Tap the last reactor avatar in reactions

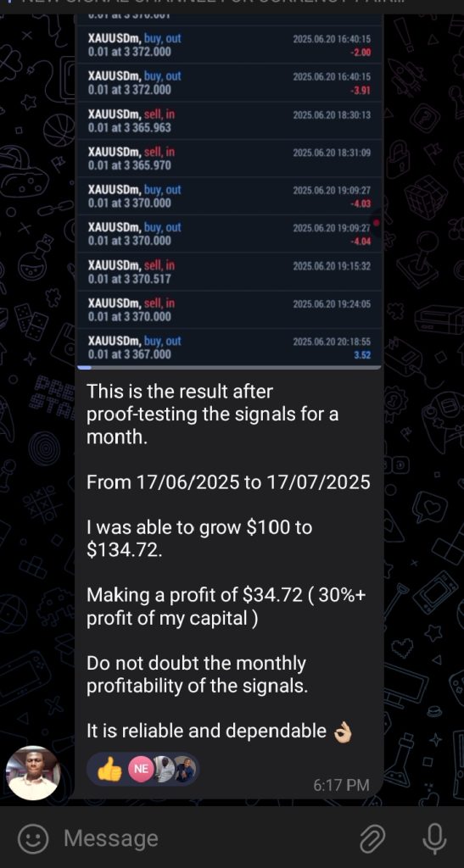186,769
